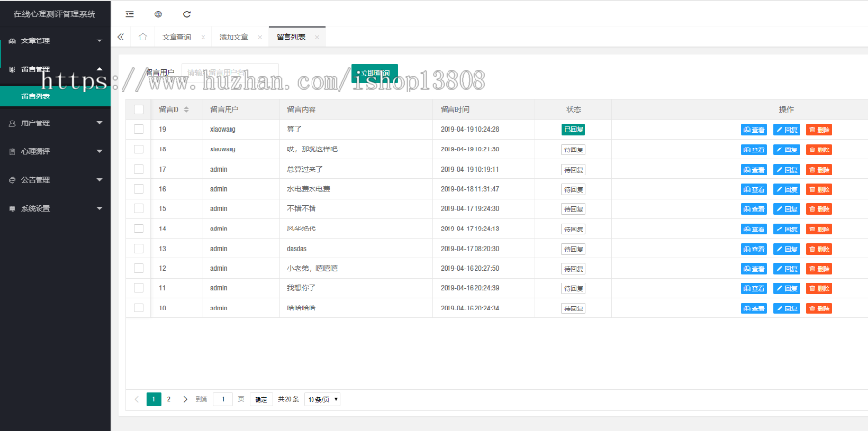Go to page 2

pos(168,399)
